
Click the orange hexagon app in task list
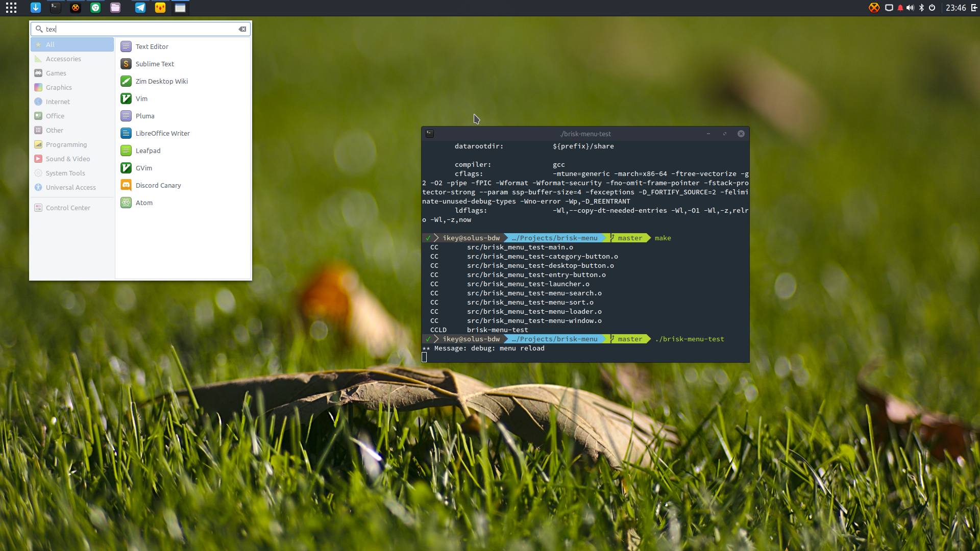[x=76, y=8]
